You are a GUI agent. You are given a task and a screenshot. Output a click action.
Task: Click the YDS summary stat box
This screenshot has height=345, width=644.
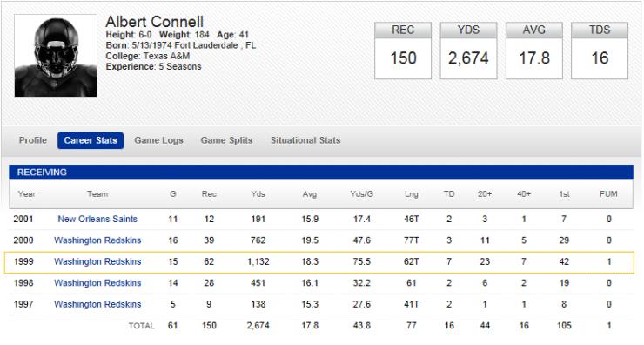coord(468,51)
